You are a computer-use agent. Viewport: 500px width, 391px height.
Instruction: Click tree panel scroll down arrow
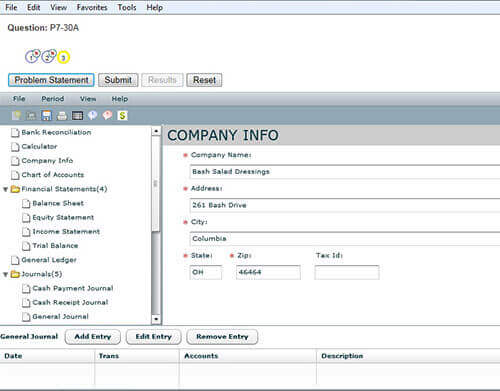[156, 319]
